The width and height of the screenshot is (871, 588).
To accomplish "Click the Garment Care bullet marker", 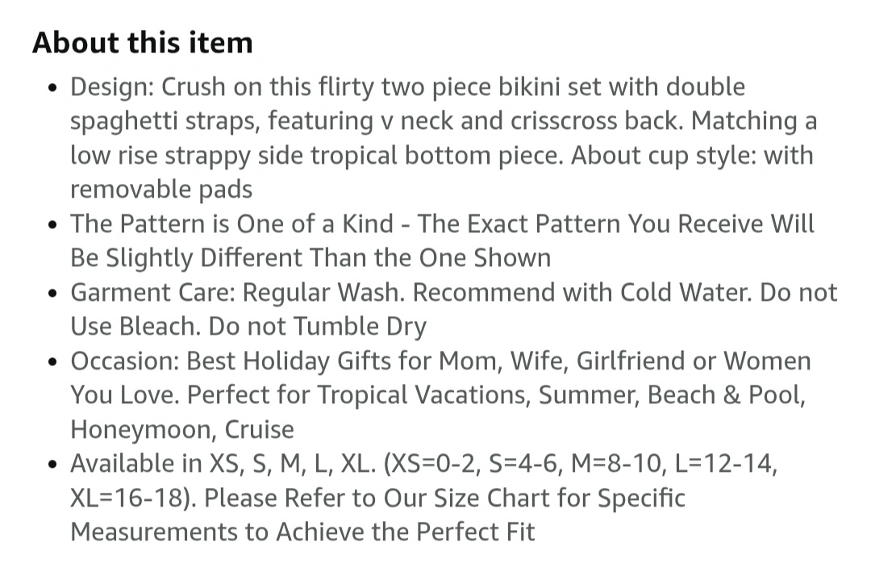I will [52, 294].
